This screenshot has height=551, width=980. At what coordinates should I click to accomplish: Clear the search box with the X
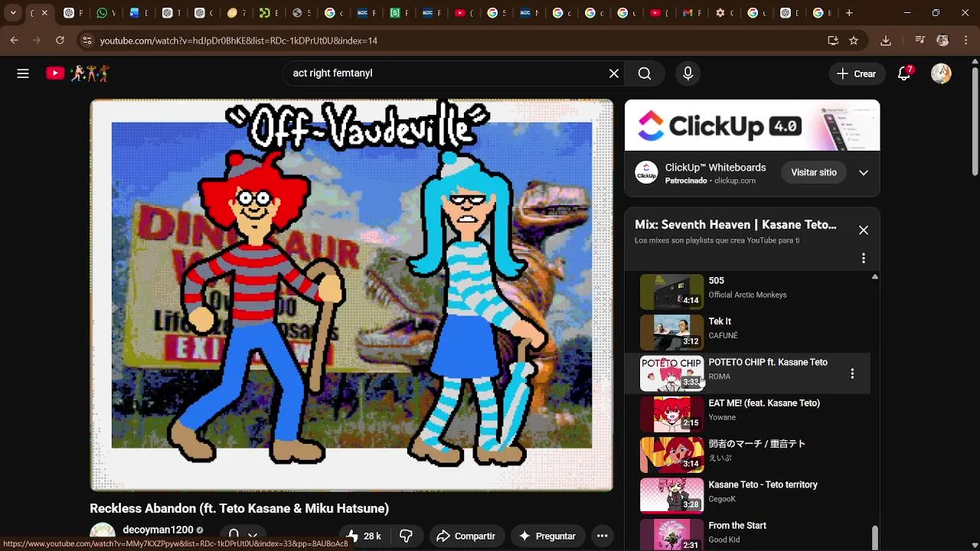tap(614, 73)
